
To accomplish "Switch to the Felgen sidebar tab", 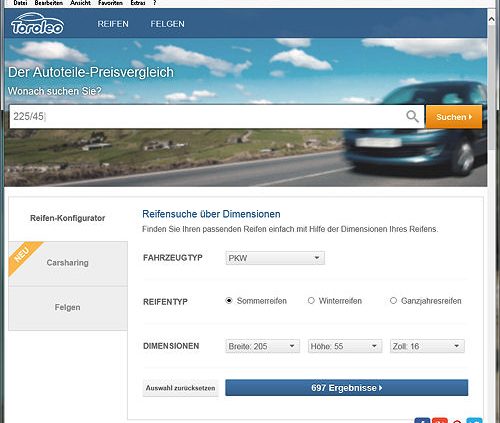I will click(68, 307).
